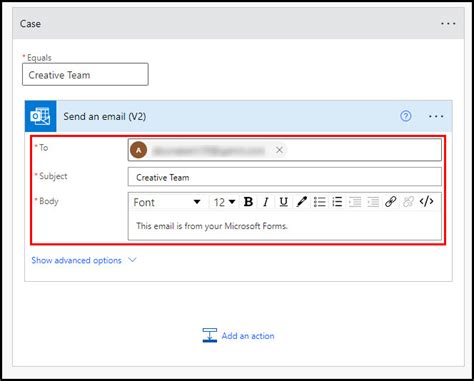The width and height of the screenshot is (474, 381).
Task: Open the Case block's ellipsis menu
Action: click(448, 23)
